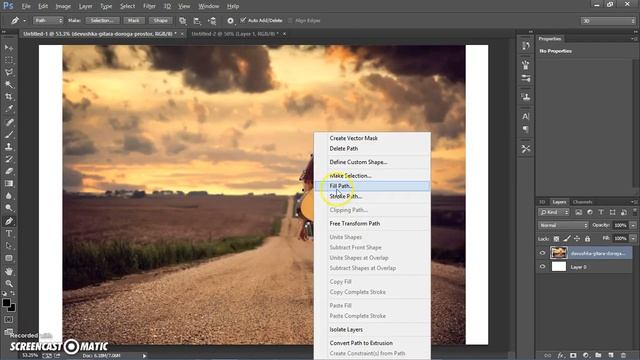Toggle Lock position icon
This screenshot has width=640, height=360.
577,238
